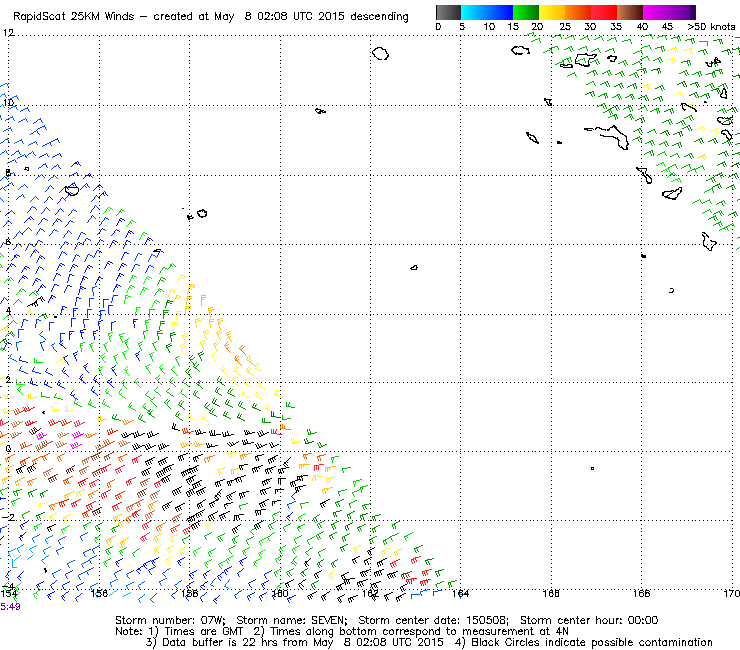Click the RapidScat 25KM Winds title text

tap(74, 17)
